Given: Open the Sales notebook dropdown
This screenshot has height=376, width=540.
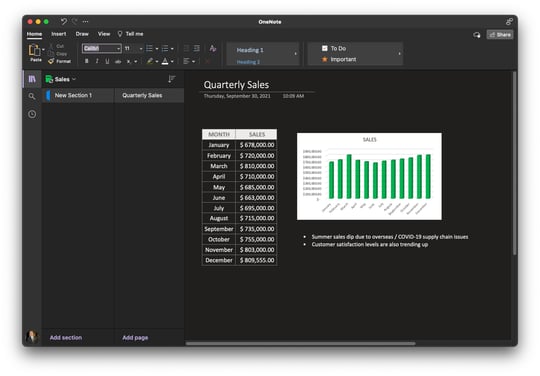Looking at the screenshot, I should 74,79.
